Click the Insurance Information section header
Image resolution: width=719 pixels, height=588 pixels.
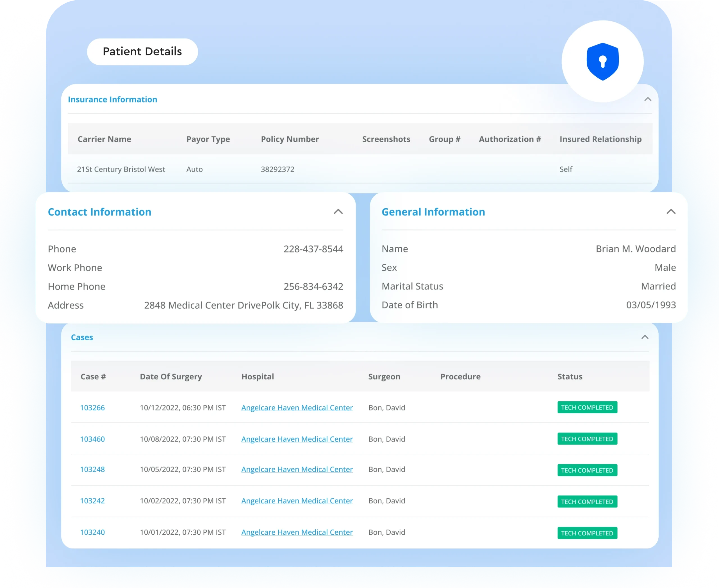click(113, 99)
